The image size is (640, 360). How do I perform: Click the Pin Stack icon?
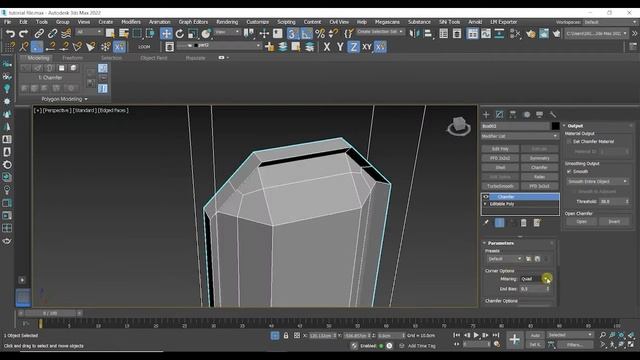[486, 223]
